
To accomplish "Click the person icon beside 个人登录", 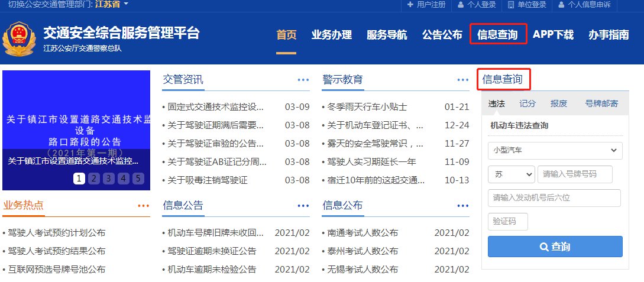I will [x=461, y=5].
